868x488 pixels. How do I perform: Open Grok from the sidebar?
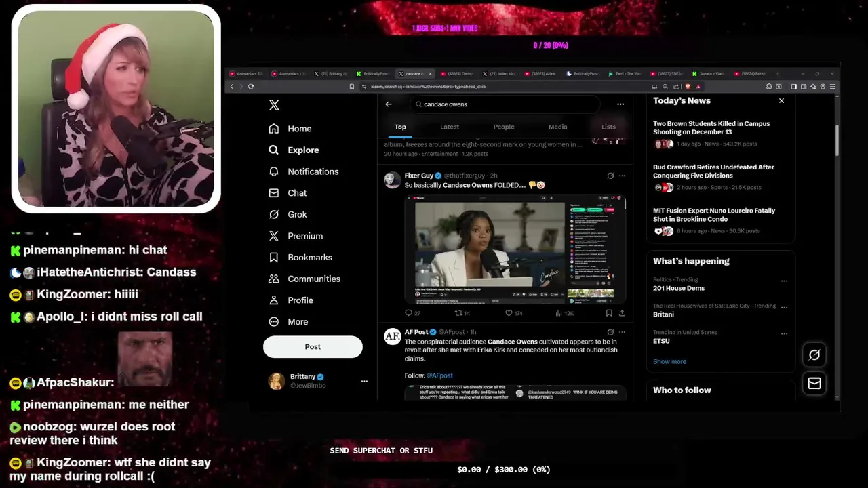pyautogui.click(x=288, y=214)
